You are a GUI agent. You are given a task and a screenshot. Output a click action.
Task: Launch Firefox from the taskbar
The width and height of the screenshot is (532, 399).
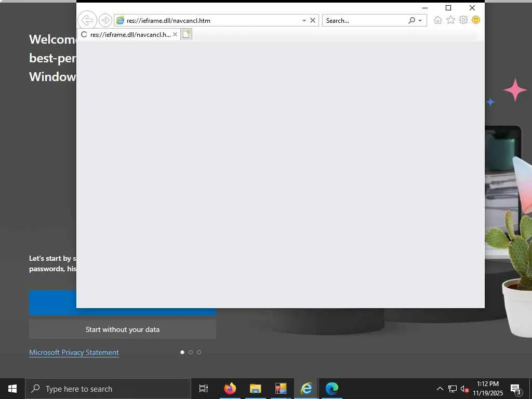click(x=230, y=389)
